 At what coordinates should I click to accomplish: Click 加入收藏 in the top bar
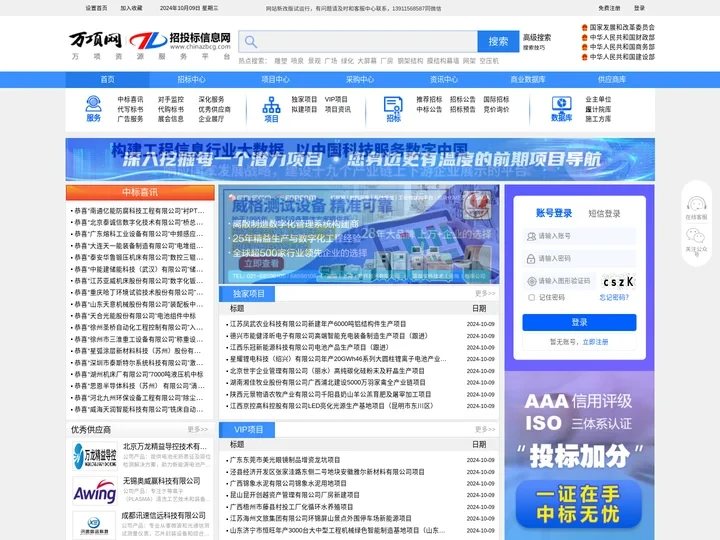pos(131,8)
